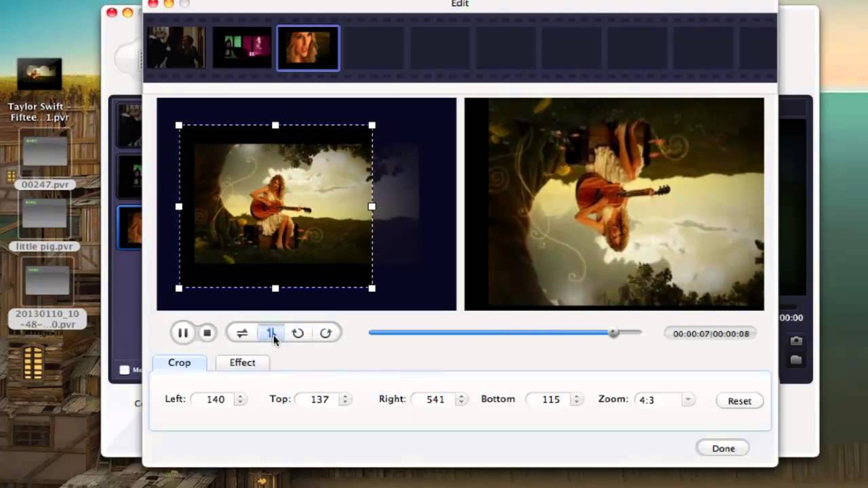Click the middle-left crop handle
868x488 pixels.
(x=179, y=207)
